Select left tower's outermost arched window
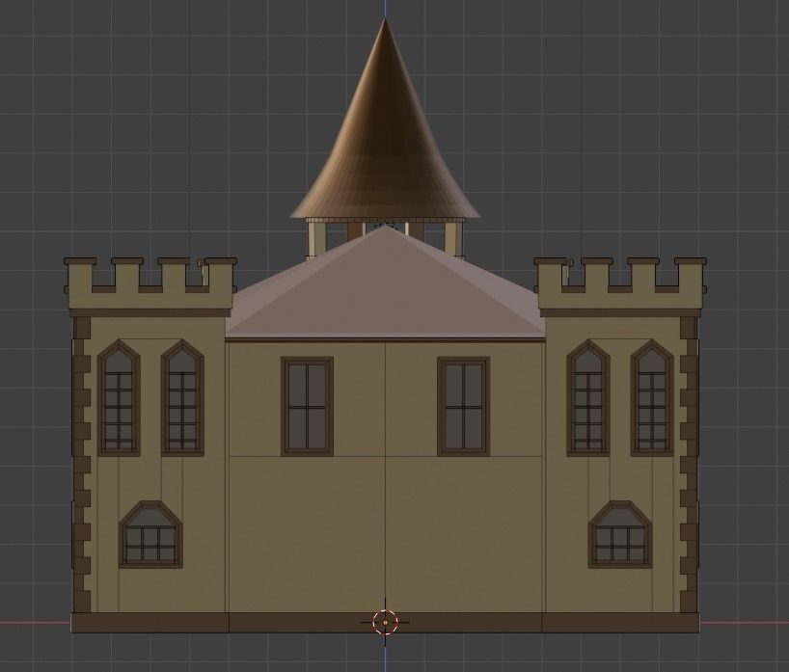This screenshot has width=789, height=672. point(119,398)
